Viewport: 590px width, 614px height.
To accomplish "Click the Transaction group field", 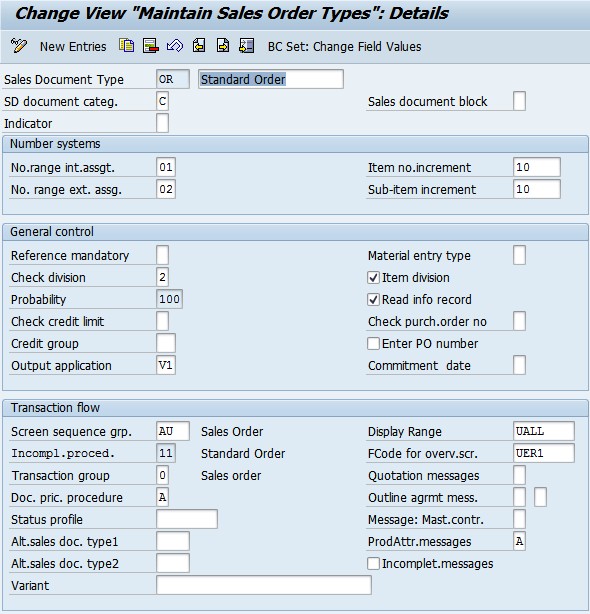I will [162, 475].
